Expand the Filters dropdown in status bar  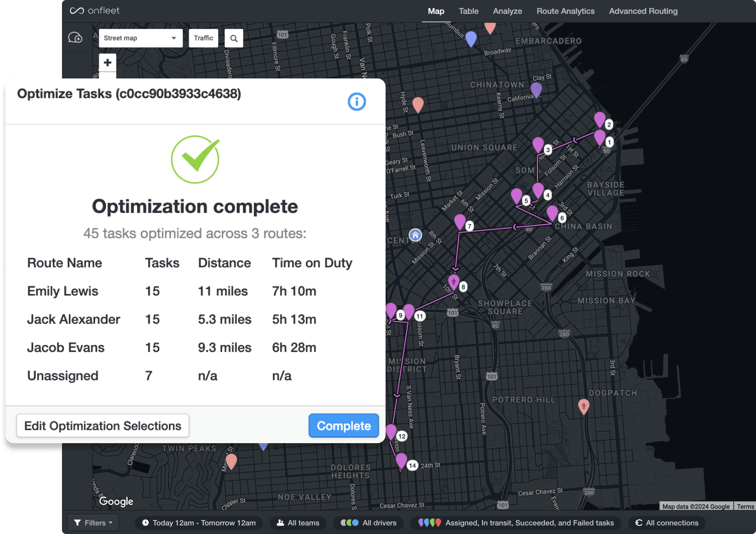coord(93,523)
